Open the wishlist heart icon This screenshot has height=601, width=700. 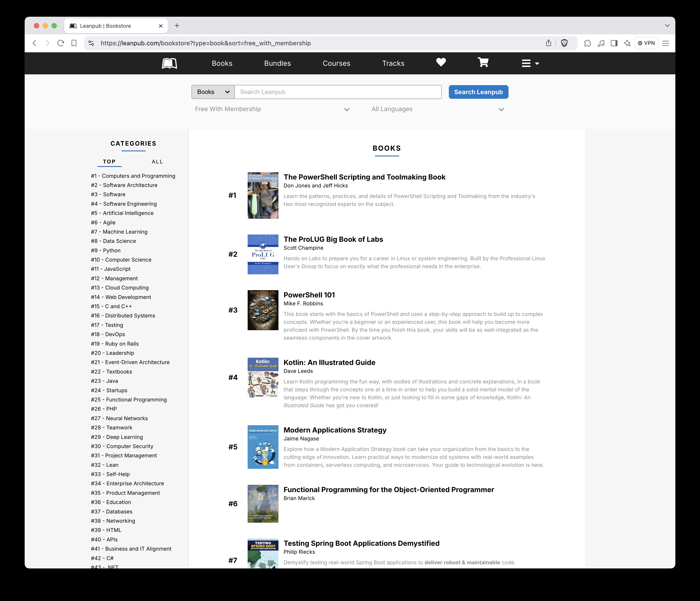[x=441, y=62]
